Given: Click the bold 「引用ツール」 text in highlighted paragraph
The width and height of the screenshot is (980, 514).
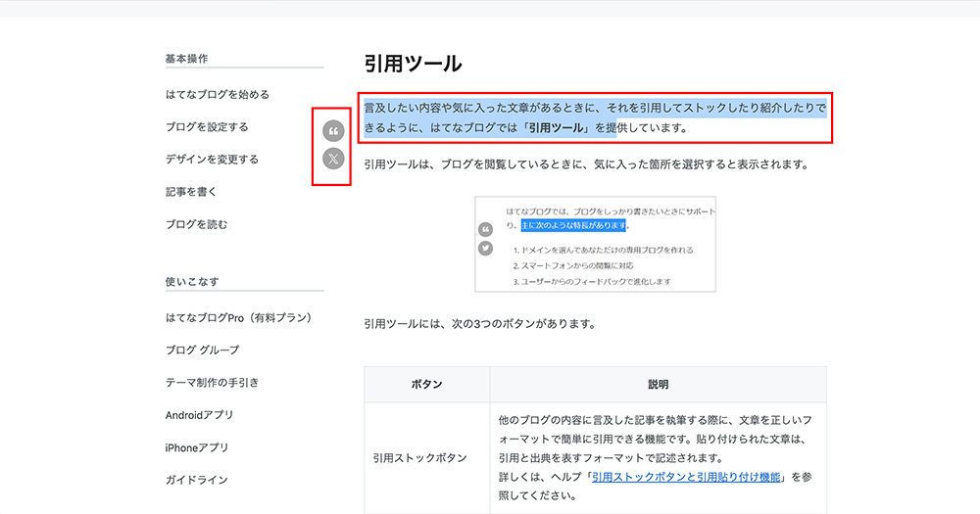Looking at the screenshot, I should click(557, 128).
